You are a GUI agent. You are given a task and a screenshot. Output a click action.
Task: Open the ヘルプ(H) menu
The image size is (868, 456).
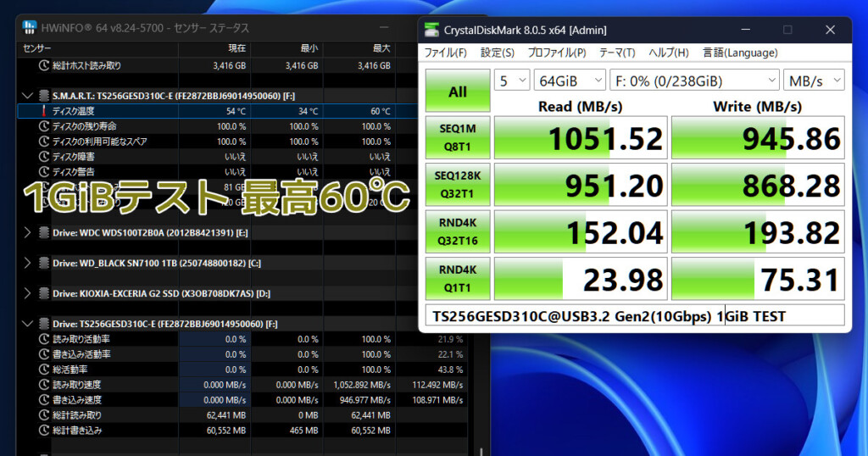(668, 53)
